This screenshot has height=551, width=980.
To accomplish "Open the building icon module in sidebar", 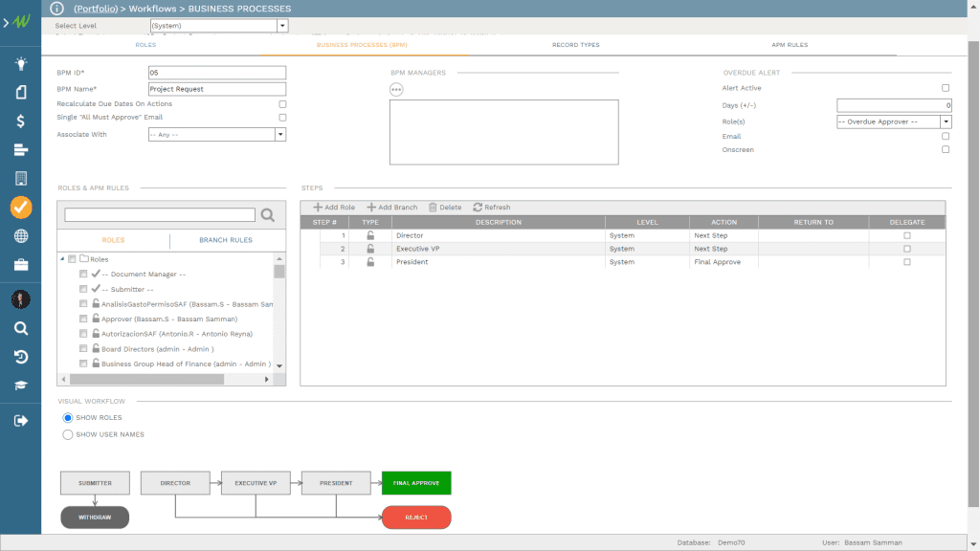I will tap(21, 179).
